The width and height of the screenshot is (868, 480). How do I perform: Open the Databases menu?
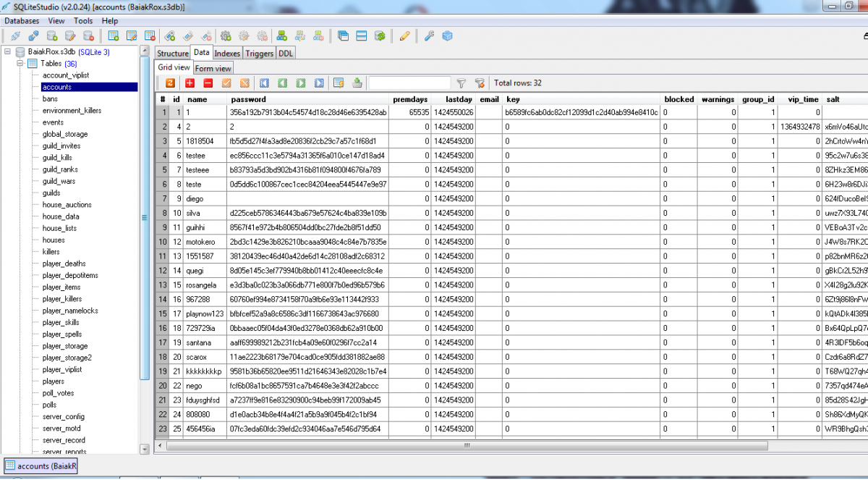click(22, 21)
